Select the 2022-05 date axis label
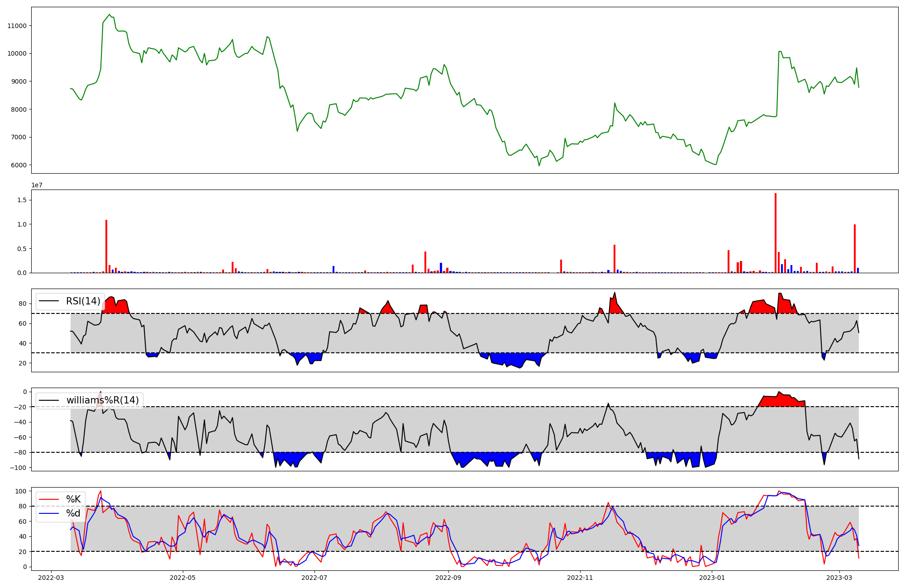 tap(183, 578)
